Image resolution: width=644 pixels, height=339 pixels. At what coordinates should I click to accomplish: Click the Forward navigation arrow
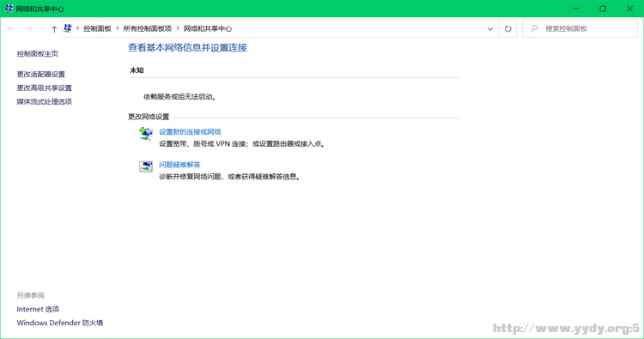coord(28,28)
